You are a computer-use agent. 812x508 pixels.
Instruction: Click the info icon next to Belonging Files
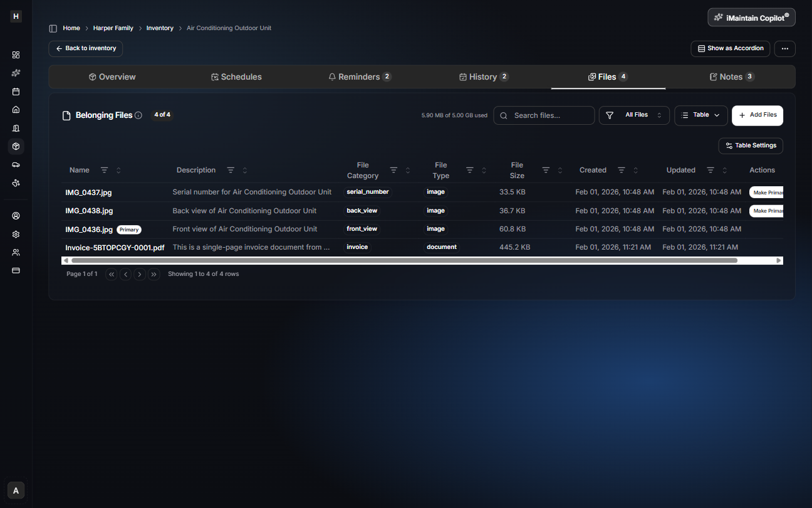138,115
